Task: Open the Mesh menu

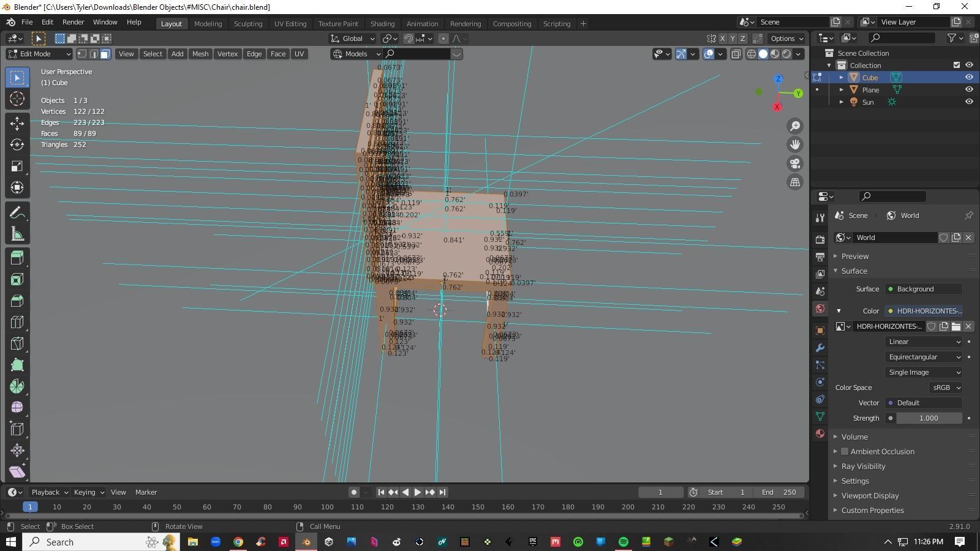Action: click(x=200, y=54)
